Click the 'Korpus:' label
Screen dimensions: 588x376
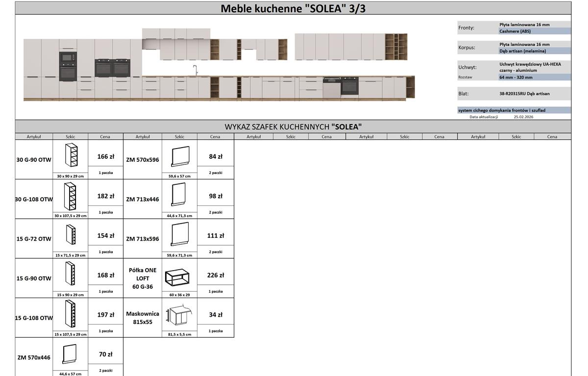pyautogui.click(x=466, y=48)
